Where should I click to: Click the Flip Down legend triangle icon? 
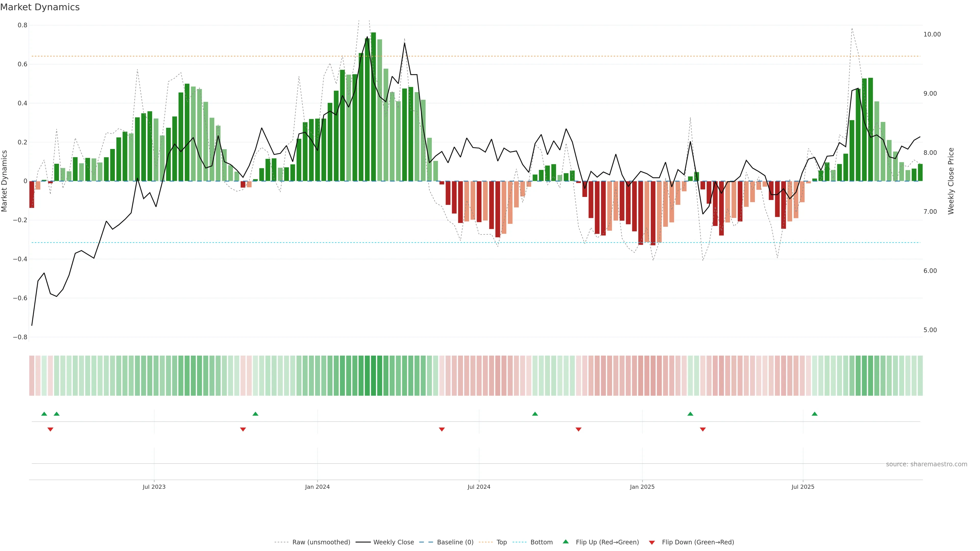(652, 542)
